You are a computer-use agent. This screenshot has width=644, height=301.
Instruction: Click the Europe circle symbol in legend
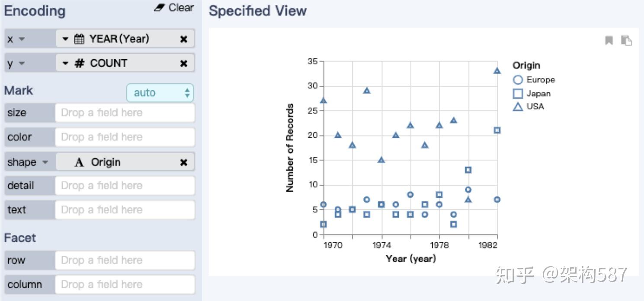pos(518,80)
